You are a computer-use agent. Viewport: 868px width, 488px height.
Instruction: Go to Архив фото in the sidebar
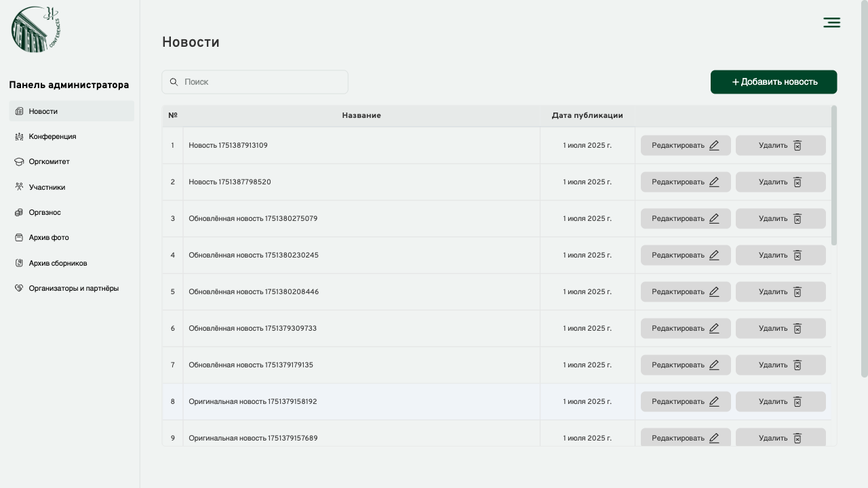click(49, 238)
